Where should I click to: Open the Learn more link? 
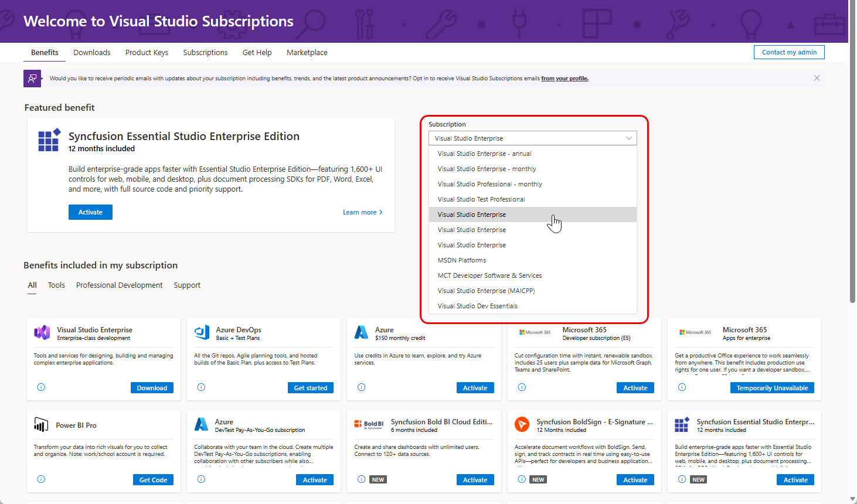(x=362, y=212)
